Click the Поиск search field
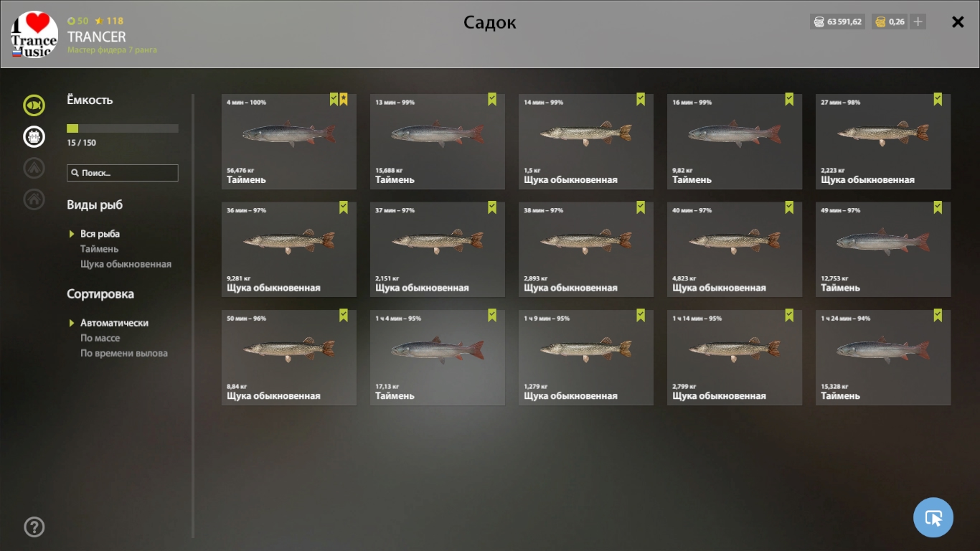 [123, 173]
